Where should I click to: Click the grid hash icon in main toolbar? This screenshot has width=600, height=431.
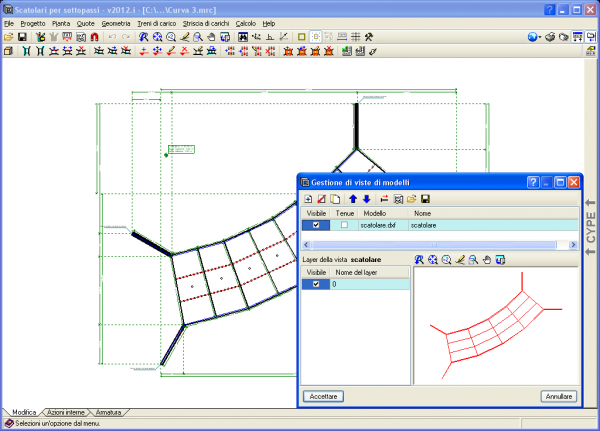[355, 37]
